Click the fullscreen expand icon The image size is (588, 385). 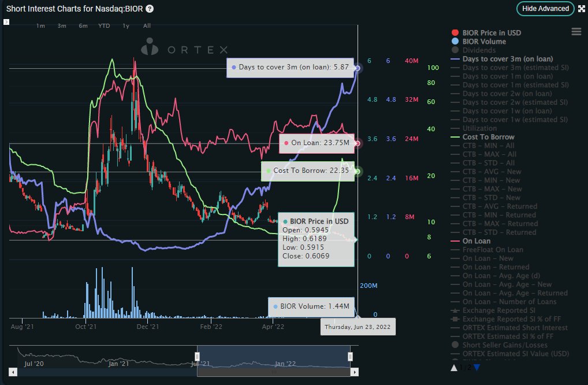[582, 9]
